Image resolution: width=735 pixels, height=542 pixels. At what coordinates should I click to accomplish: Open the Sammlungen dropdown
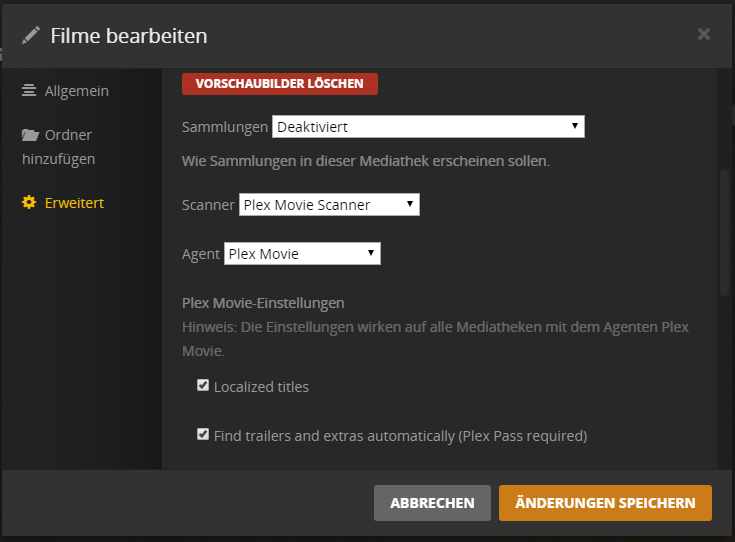point(428,127)
